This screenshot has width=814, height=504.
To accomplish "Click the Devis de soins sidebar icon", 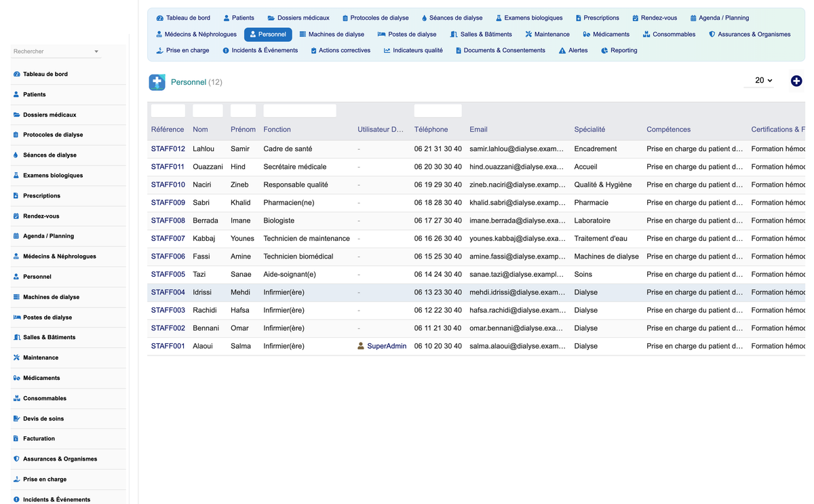I will point(16,419).
